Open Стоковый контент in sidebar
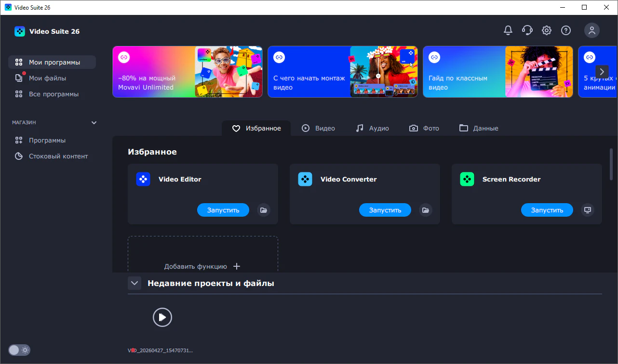This screenshot has height=364, width=618. (52, 156)
